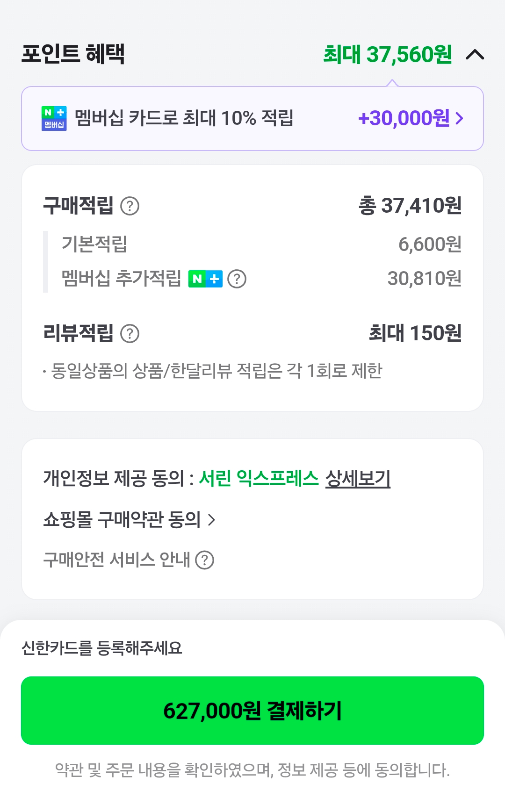
Task: Tap the 구매안전 서비스 안내 text
Action: 116,560
